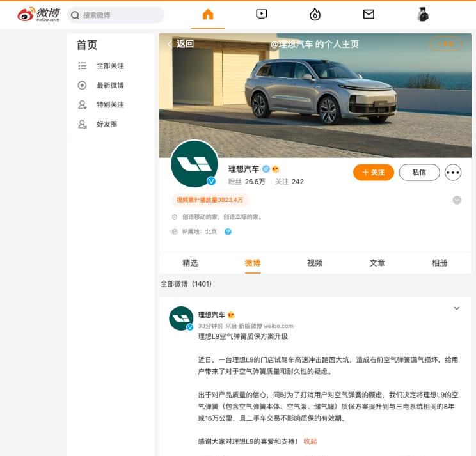View the 粉丝 26.6万 follower count
476x456 pixels.
pyautogui.click(x=246, y=182)
